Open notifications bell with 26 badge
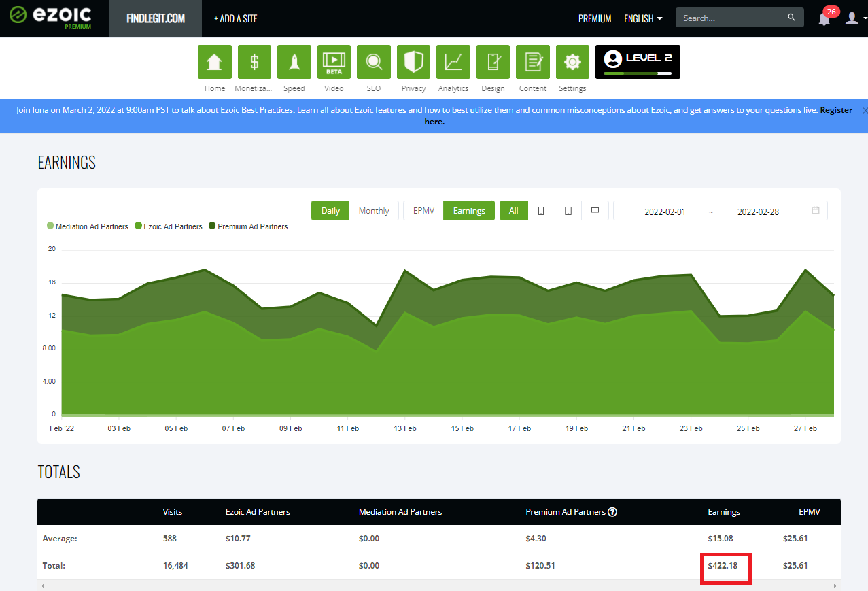 tap(824, 18)
